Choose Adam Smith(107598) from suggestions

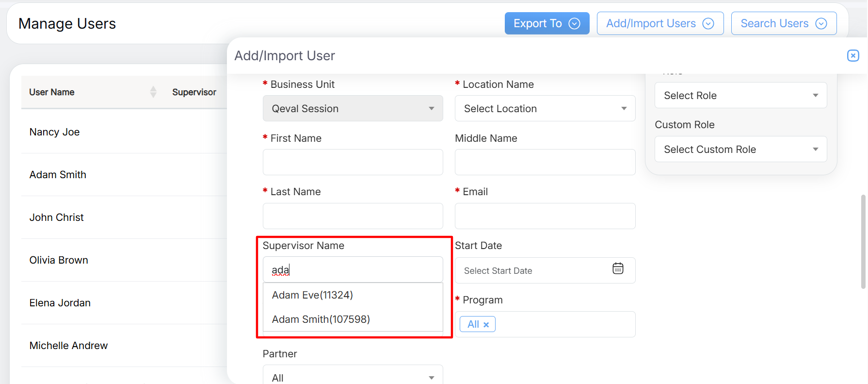[321, 319]
